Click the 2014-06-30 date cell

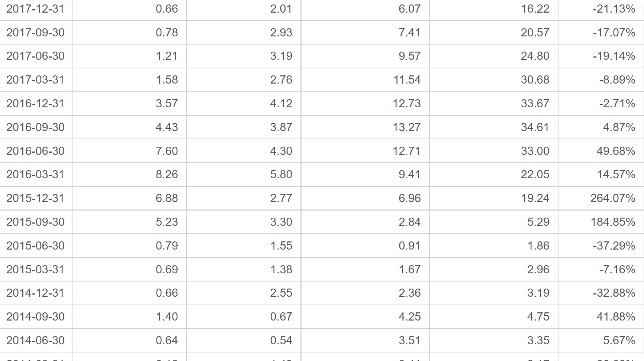click(x=36, y=341)
